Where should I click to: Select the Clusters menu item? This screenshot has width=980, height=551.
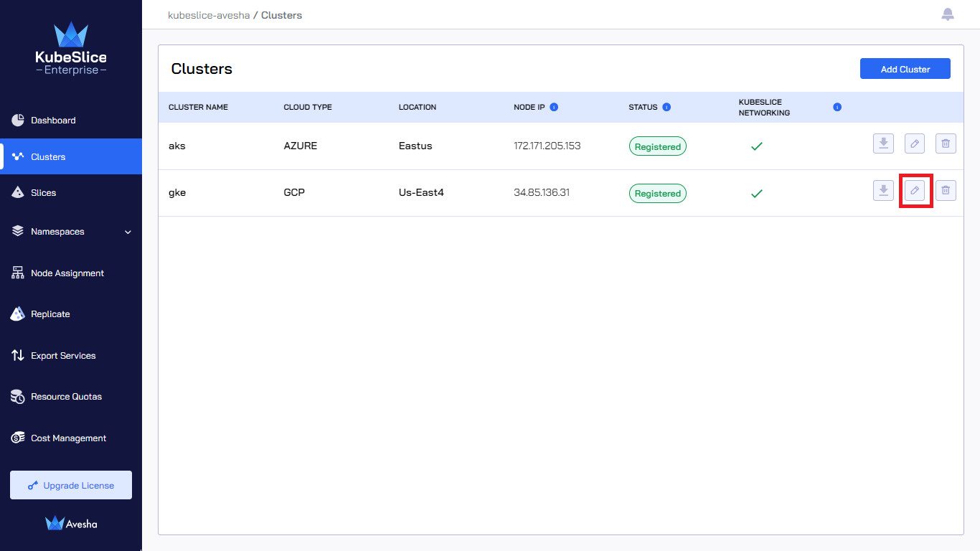[x=71, y=156]
